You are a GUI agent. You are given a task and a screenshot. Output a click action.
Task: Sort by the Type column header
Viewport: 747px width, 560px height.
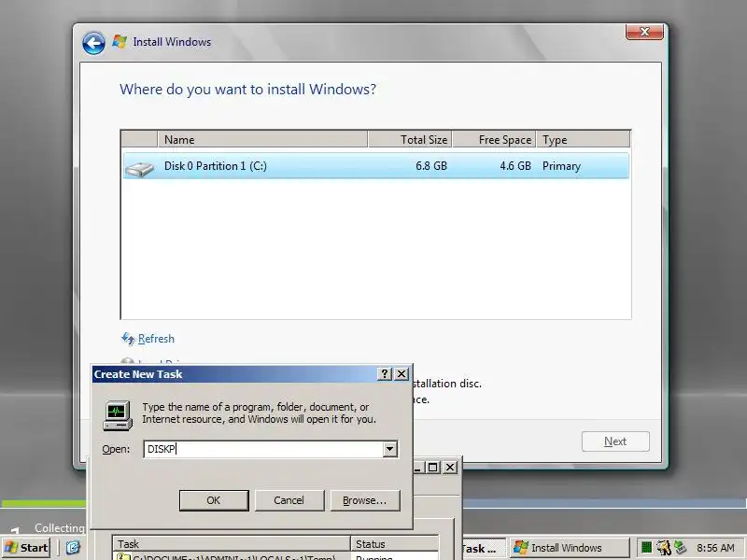click(583, 139)
